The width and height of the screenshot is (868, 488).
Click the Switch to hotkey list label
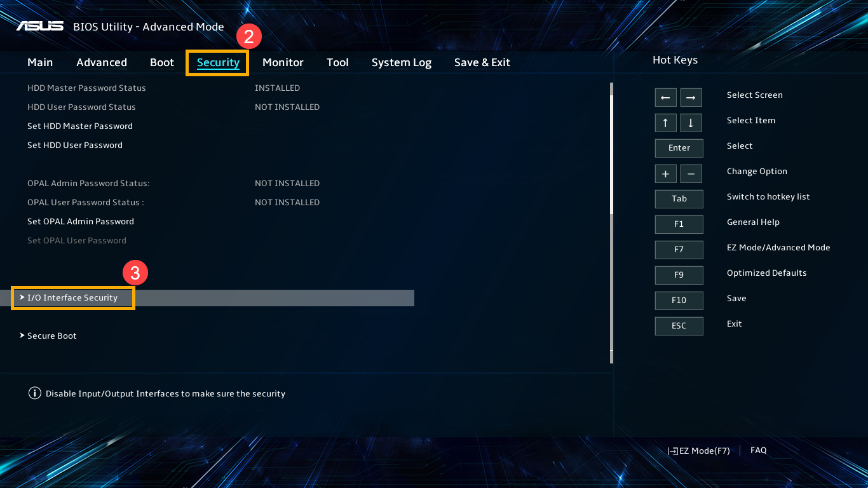tap(768, 196)
